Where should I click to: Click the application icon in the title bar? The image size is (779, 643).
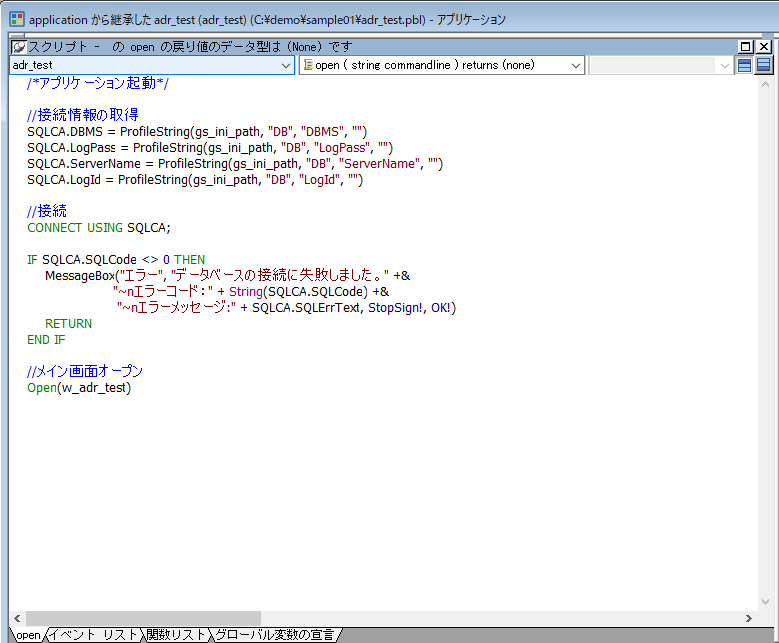click(16, 19)
